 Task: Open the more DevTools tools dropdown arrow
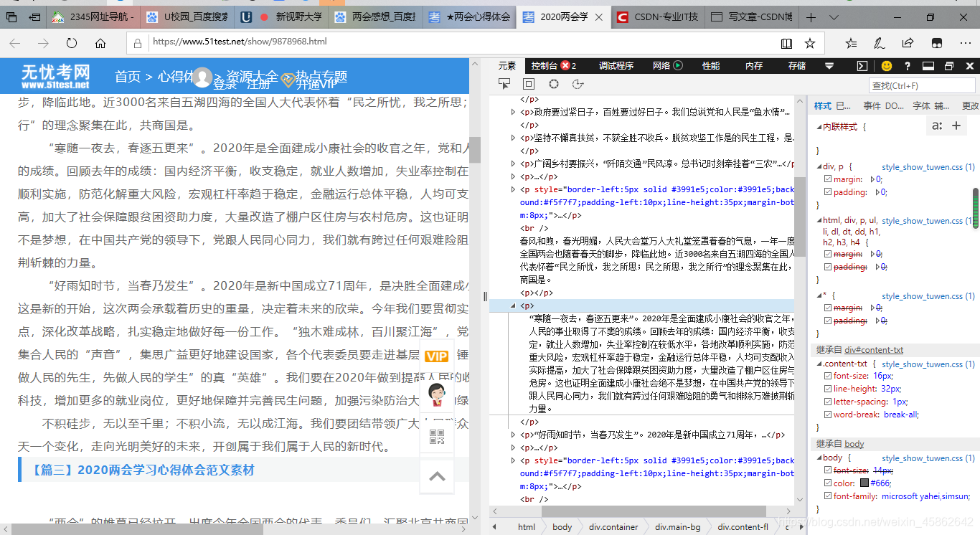[x=829, y=66]
